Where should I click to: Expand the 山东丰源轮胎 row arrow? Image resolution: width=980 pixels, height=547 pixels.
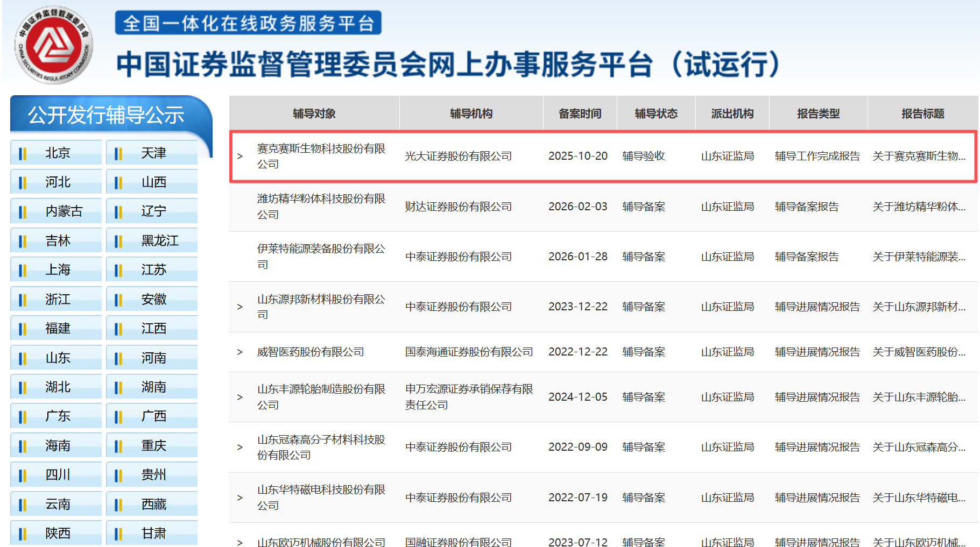pos(240,397)
